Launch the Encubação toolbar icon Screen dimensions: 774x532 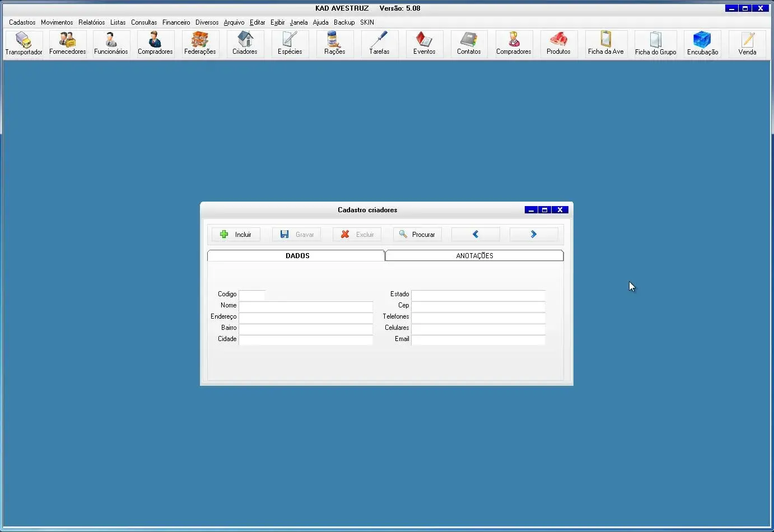702,44
